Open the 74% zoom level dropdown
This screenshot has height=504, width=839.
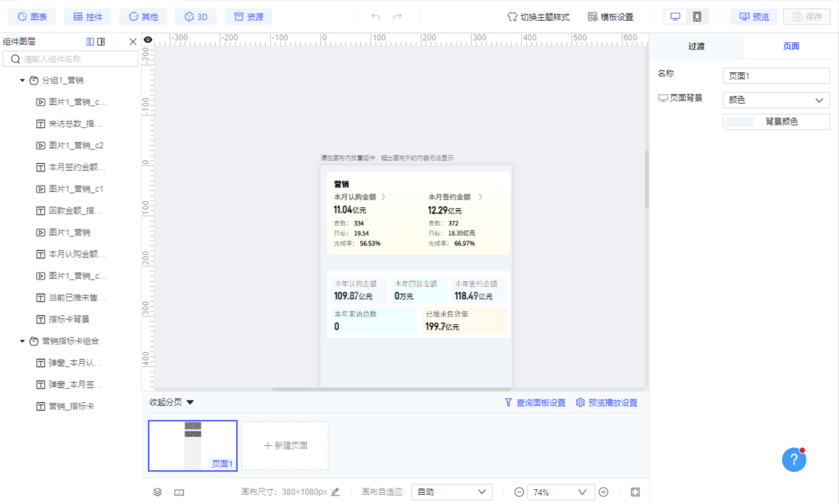click(x=561, y=492)
